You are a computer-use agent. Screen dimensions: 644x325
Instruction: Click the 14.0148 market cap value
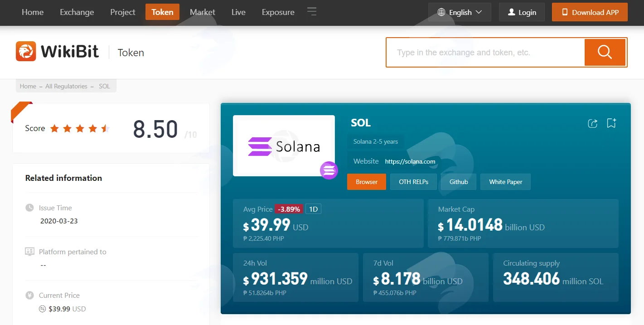coord(475,225)
